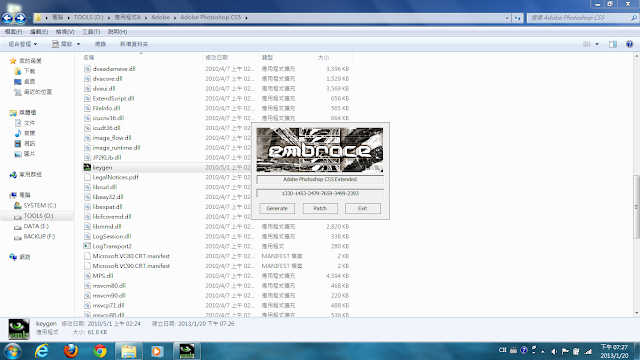The width and height of the screenshot is (640, 360).
Task: Toggle the preview pane icon
Action: pyautogui.click(x=613, y=44)
